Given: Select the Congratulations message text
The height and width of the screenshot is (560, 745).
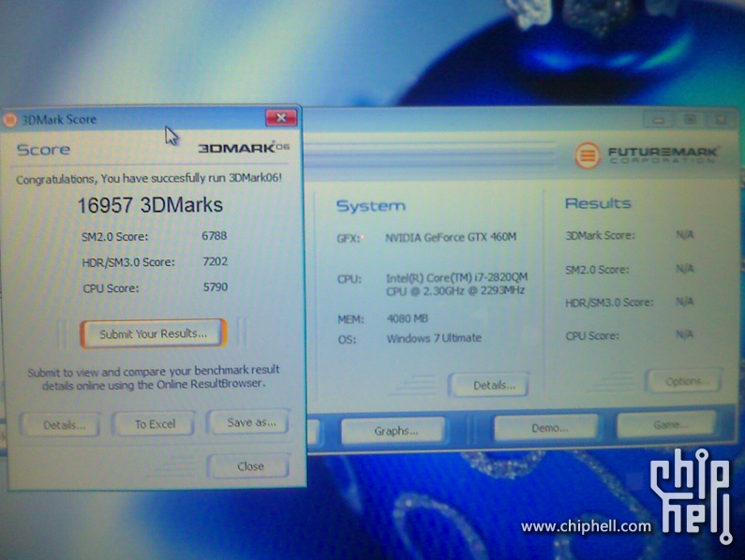Looking at the screenshot, I should [x=149, y=179].
